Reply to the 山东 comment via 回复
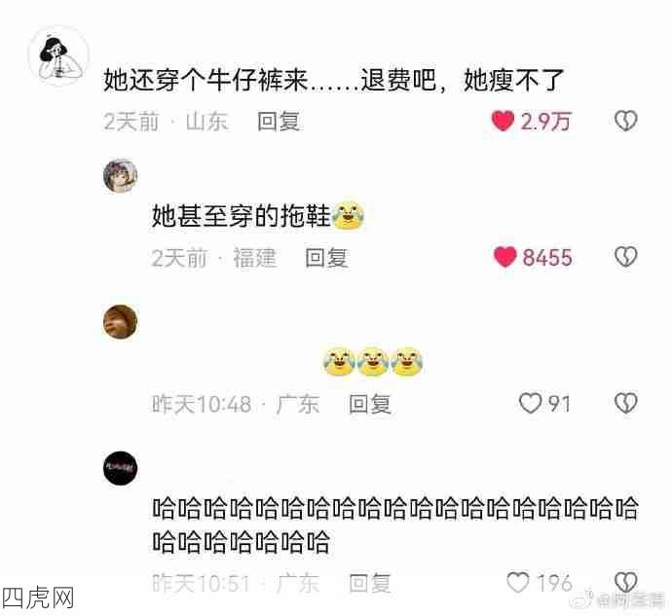 point(279,122)
